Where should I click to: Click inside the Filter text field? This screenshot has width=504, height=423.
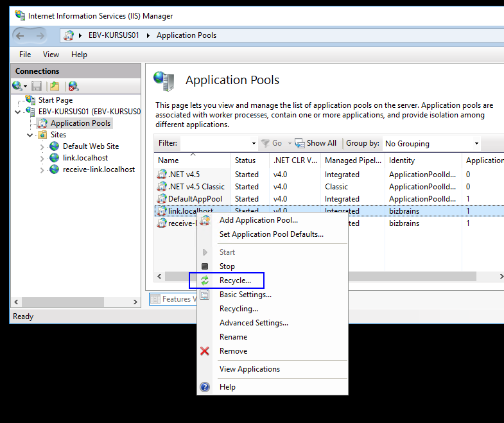(x=215, y=144)
